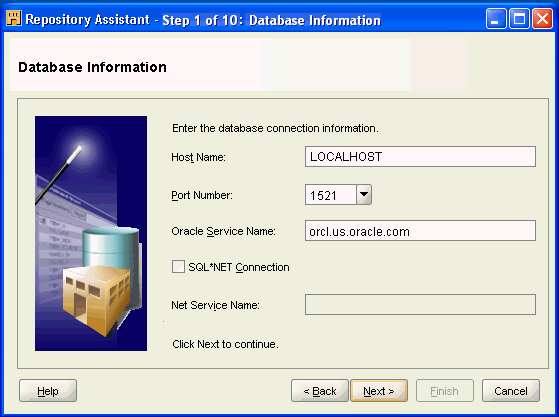Select the Net Service Name field

point(420,305)
